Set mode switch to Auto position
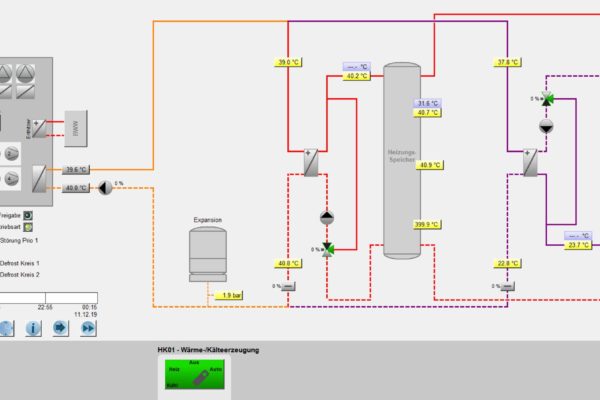The image size is (600, 400). (x=215, y=369)
